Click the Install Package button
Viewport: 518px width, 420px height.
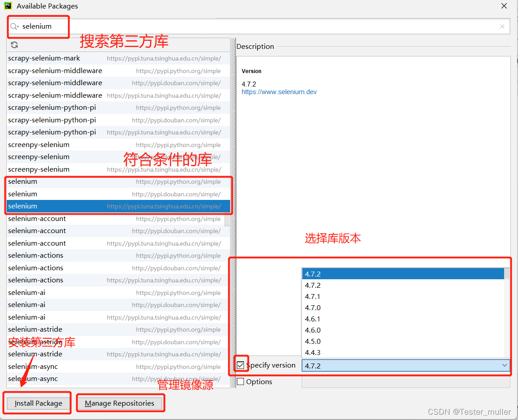click(x=38, y=403)
